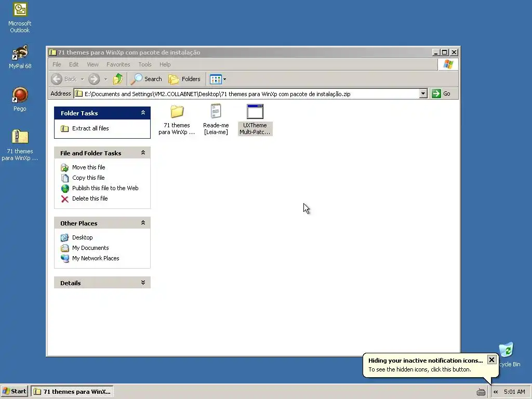Open the Back history dropdown arrow
532x399 pixels.
tap(82, 79)
